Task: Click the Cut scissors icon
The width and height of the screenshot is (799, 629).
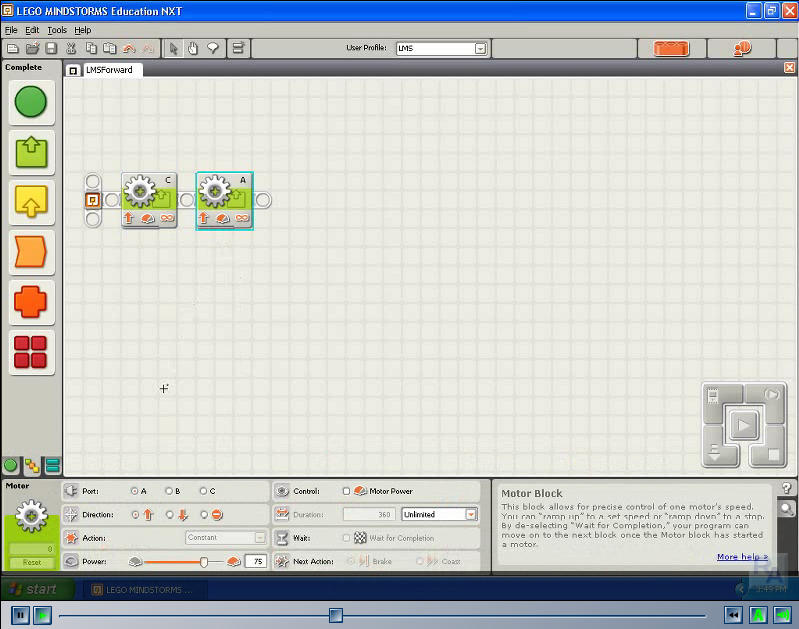Action: click(x=71, y=48)
